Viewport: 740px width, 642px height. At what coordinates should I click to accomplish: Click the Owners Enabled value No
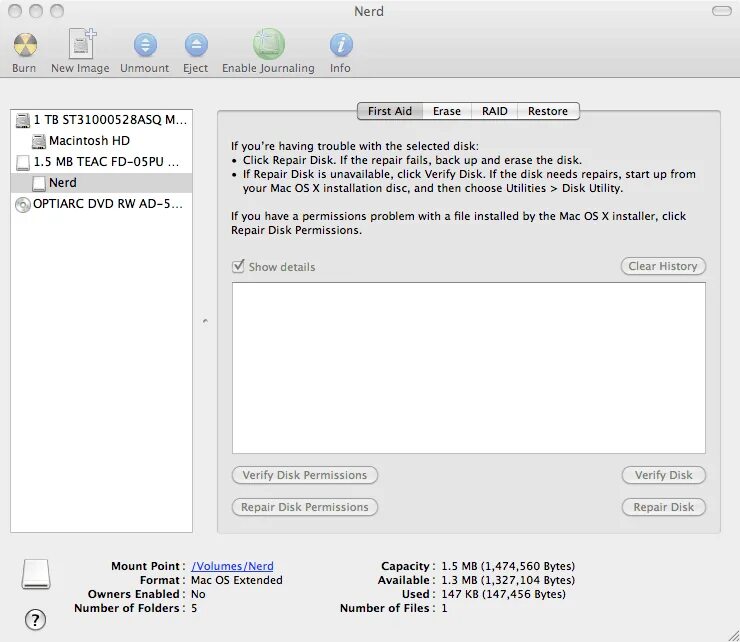[x=198, y=594]
